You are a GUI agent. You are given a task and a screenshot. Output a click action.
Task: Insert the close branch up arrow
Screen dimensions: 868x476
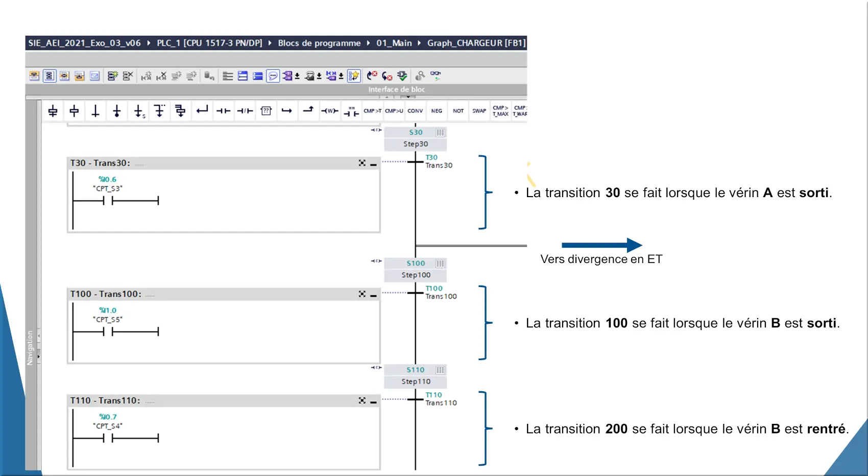308,110
